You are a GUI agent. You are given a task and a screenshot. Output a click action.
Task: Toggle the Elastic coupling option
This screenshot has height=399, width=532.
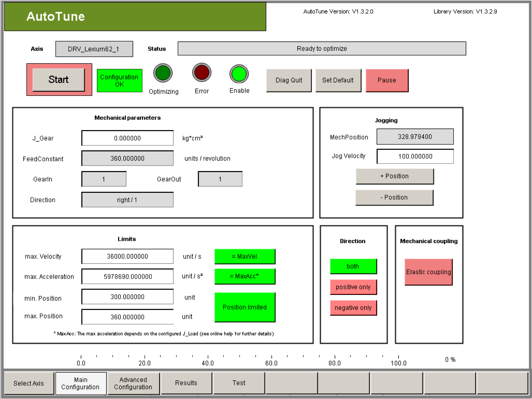click(428, 272)
